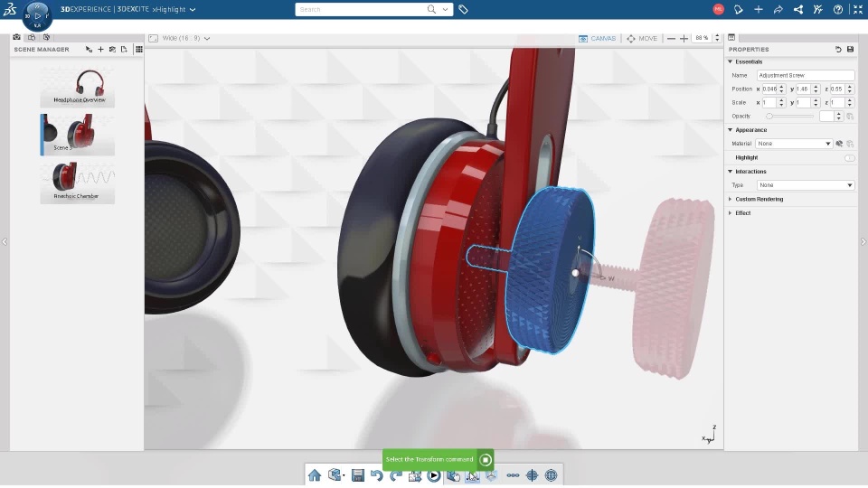The height and width of the screenshot is (488, 868).
Task: Click the plus icon in top bar
Action: point(759,9)
